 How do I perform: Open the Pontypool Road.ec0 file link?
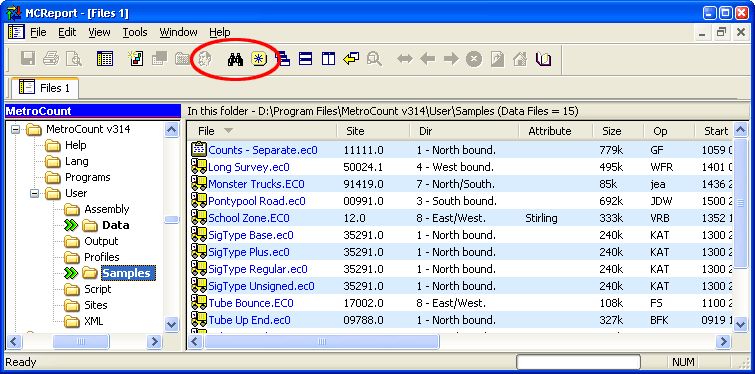257,201
